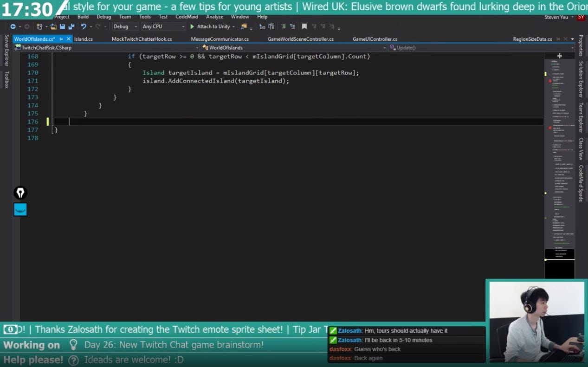Open the Debug menu
The height and width of the screenshot is (367, 588).
pos(103,17)
